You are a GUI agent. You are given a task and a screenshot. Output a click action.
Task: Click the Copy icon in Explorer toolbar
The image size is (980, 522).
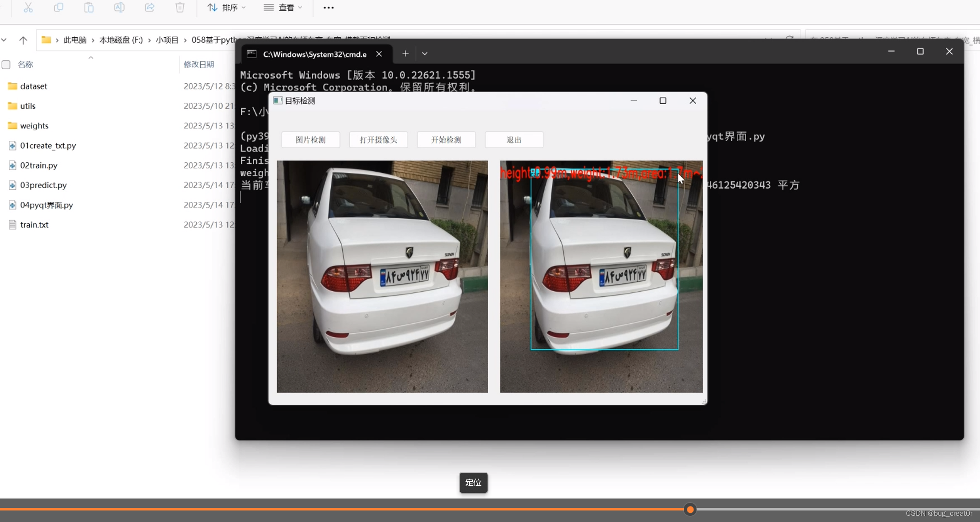[x=58, y=8]
